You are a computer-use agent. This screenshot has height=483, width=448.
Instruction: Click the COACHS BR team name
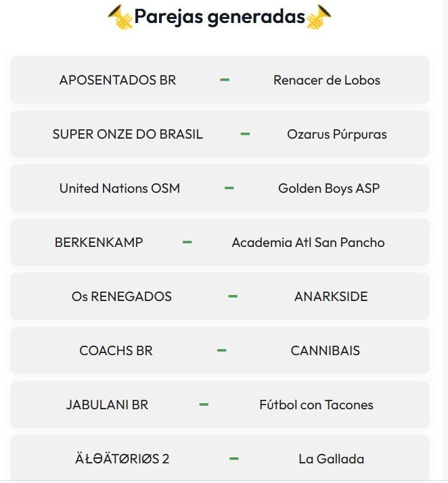point(116,350)
